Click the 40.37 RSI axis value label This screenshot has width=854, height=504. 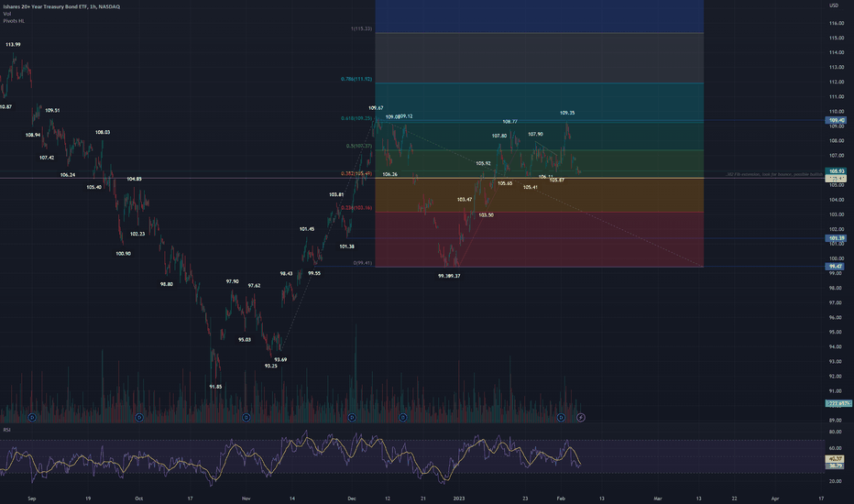point(836,459)
